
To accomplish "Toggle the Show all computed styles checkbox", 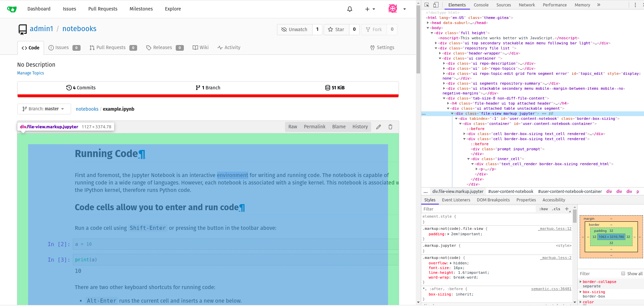I will 623,274.
